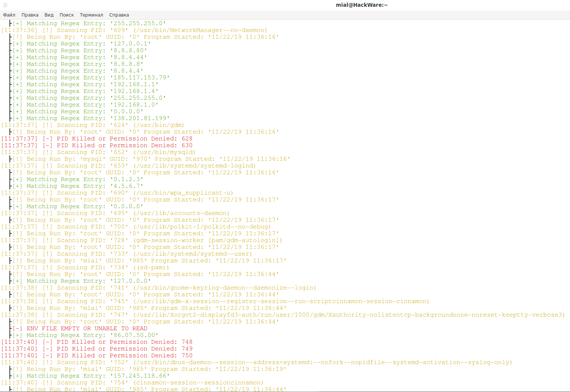
Task: Select the Scanning PID '728' gdm-session-worker line
Action: 142,240
